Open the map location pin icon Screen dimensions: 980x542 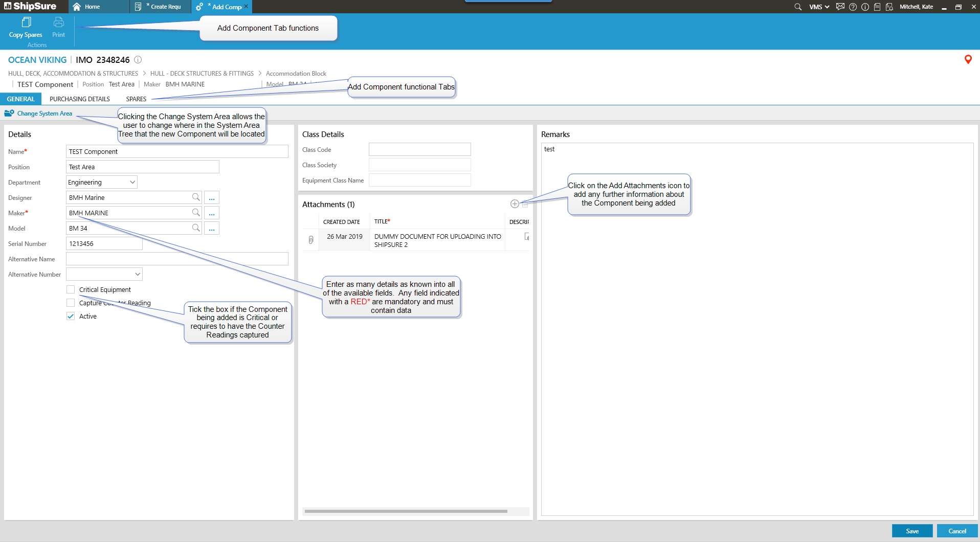[968, 59]
